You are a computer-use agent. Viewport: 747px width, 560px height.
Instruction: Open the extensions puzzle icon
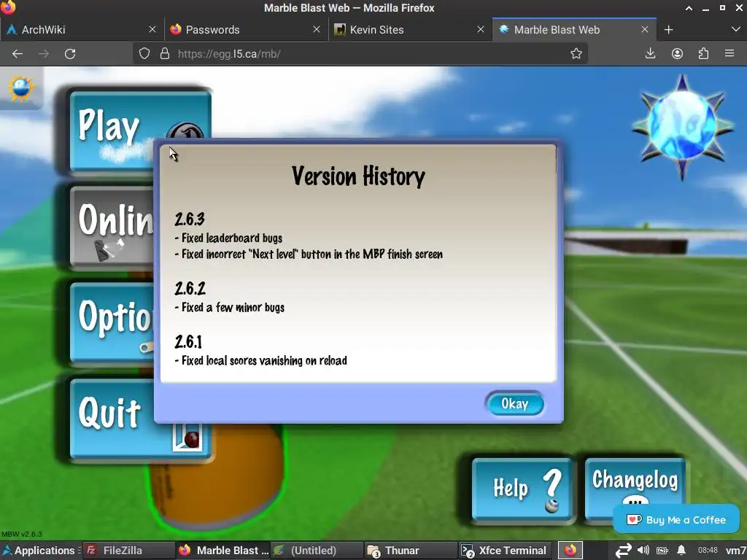(703, 53)
